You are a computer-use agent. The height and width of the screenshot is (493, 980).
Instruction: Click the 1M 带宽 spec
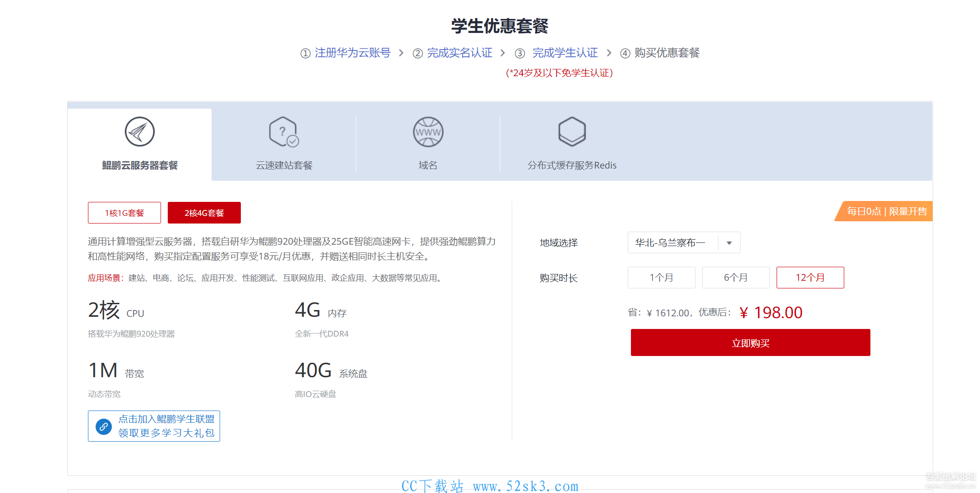pos(116,371)
